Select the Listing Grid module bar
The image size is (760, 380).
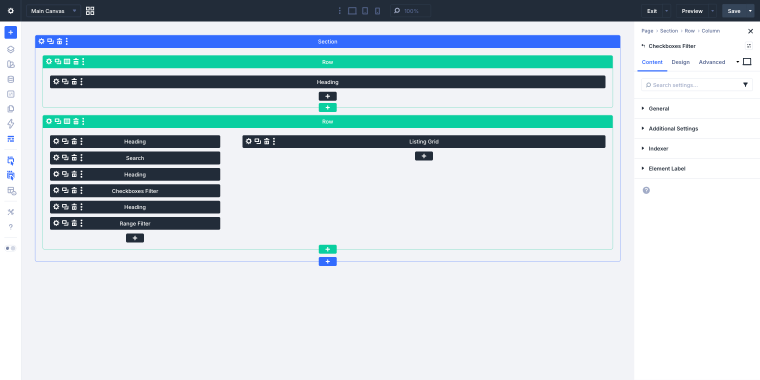pos(424,142)
